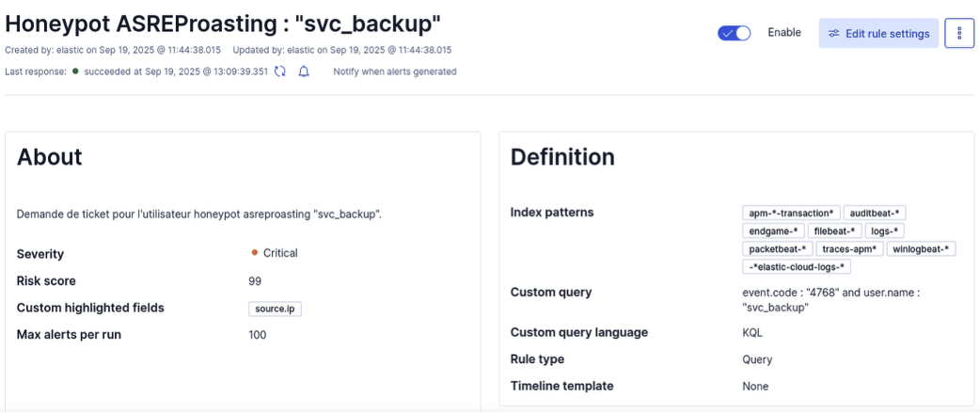Toggle the Enable rule switch off
The height and width of the screenshot is (413, 980).
click(x=734, y=33)
